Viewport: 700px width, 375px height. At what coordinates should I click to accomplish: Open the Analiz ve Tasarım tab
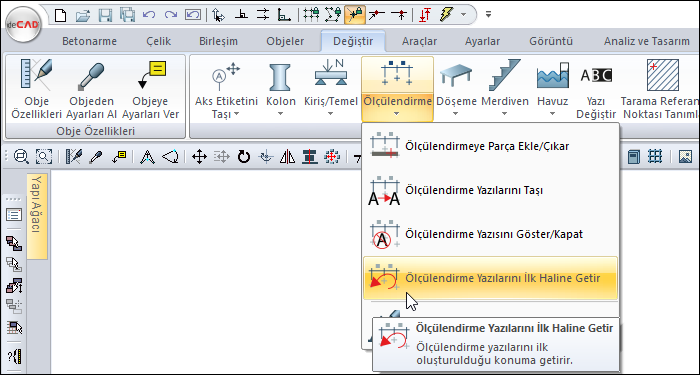pyautogui.click(x=647, y=42)
